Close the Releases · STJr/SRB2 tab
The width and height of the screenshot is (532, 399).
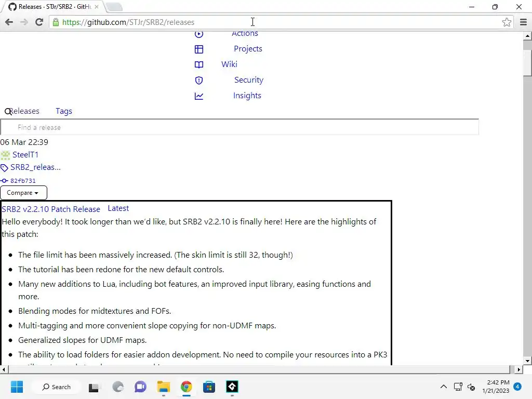[96, 7]
